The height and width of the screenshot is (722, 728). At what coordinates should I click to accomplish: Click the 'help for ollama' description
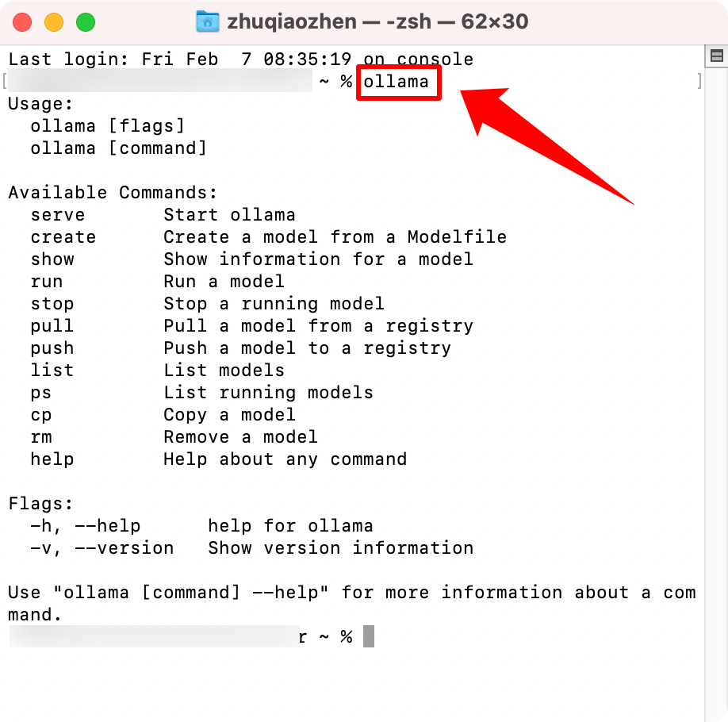click(290, 526)
